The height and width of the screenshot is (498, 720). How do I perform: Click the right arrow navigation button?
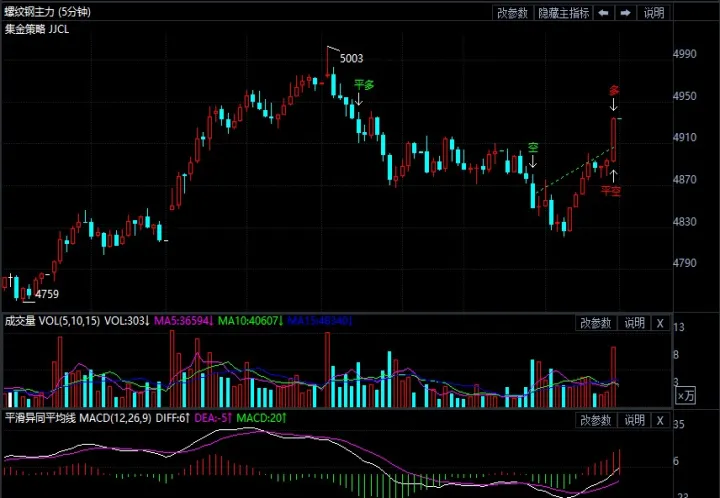(625, 13)
